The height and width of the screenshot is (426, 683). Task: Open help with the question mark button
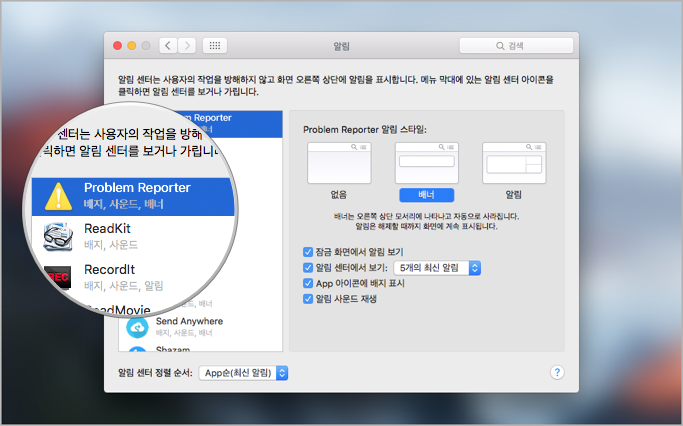(x=557, y=372)
